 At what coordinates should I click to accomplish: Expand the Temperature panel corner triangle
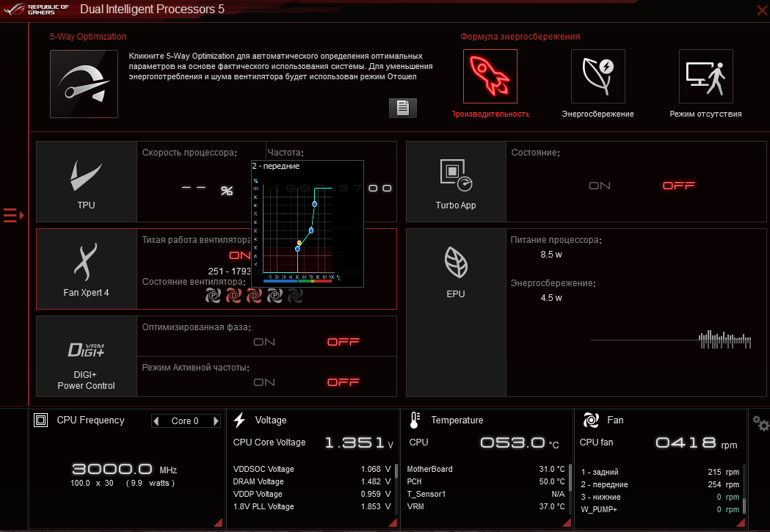(567, 522)
